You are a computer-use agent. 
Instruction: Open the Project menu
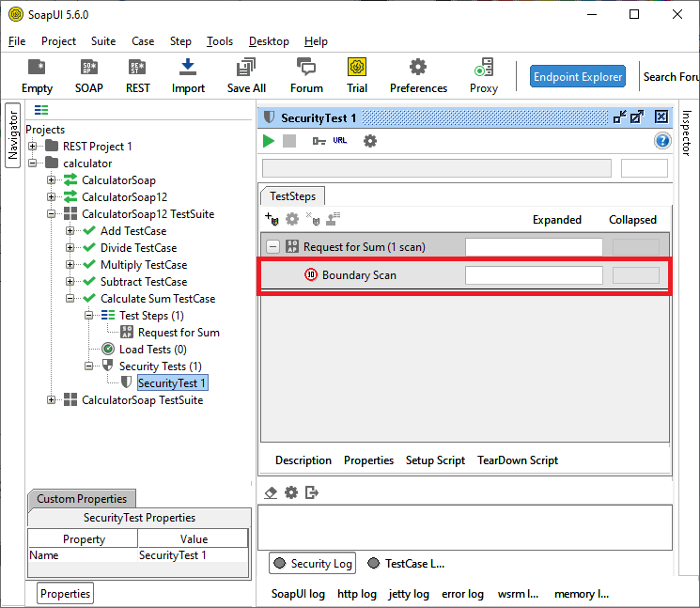click(x=58, y=41)
